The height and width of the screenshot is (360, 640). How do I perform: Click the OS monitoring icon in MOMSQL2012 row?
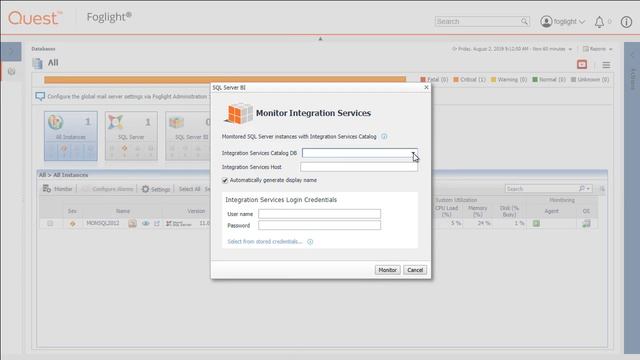tap(586, 223)
